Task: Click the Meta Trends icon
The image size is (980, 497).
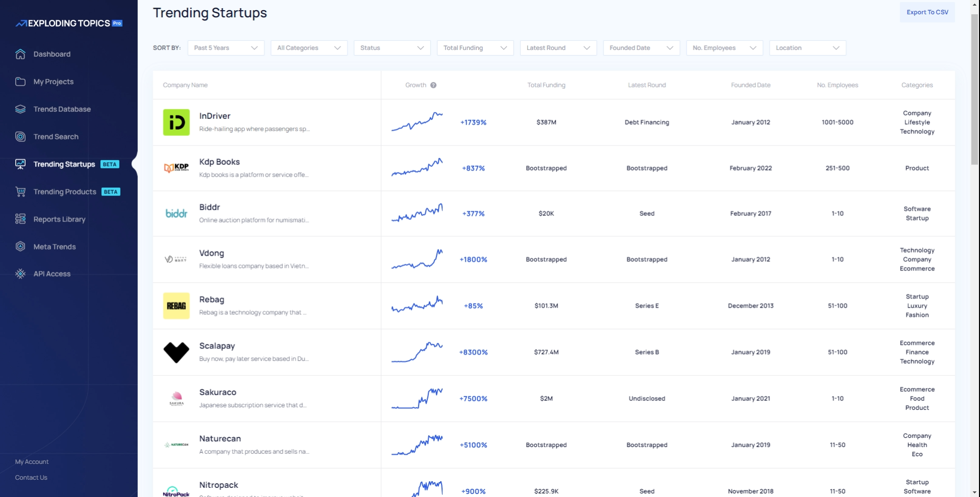Action: coord(20,246)
